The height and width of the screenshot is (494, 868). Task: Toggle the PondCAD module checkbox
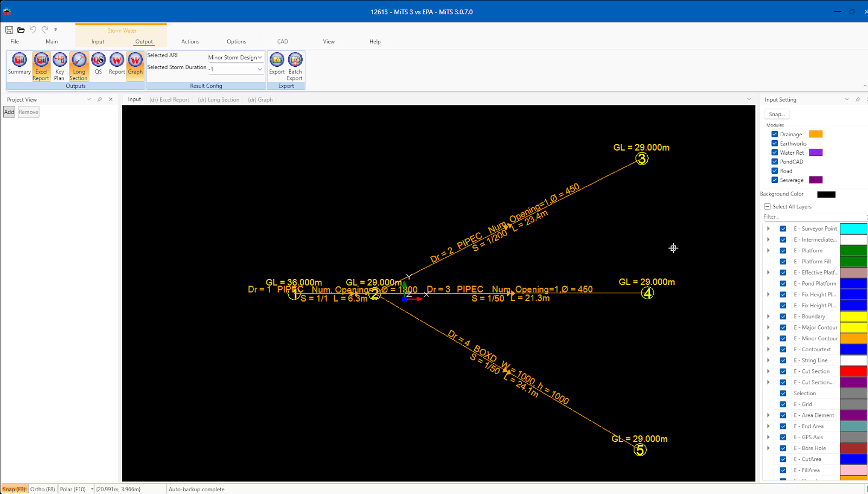coord(775,162)
